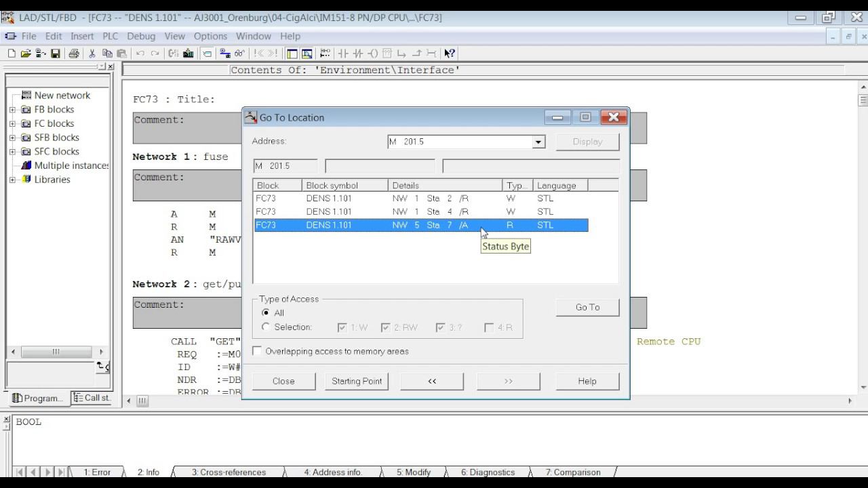This screenshot has width=868, height=488.
Task: Expand the FB blocks tree node
Action: click(x=12, y=110)
